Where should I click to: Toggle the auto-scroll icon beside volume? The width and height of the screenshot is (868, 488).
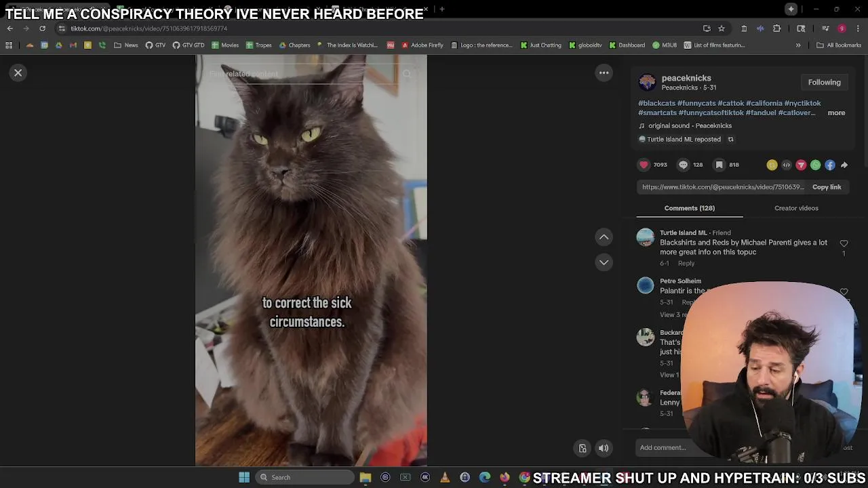tap(583, 448)
